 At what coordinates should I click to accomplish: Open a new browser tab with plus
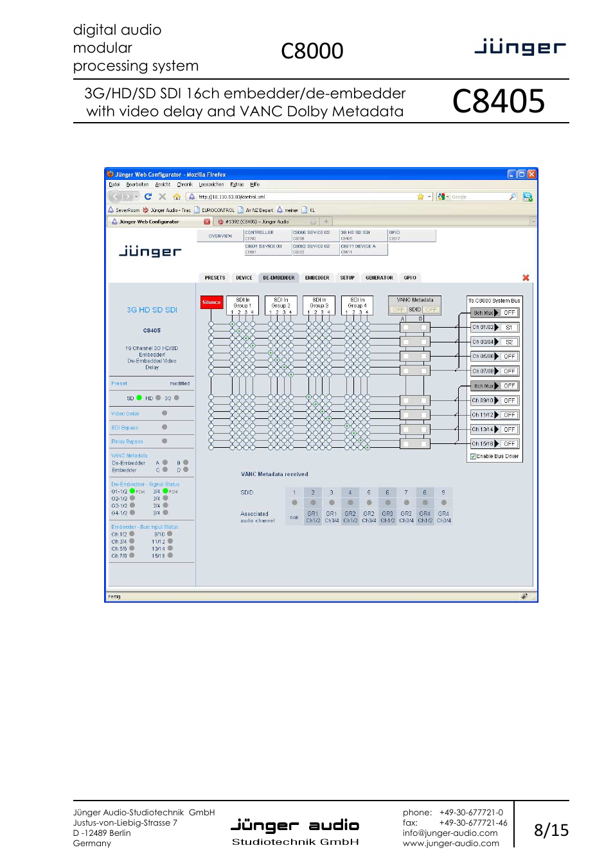326,222
